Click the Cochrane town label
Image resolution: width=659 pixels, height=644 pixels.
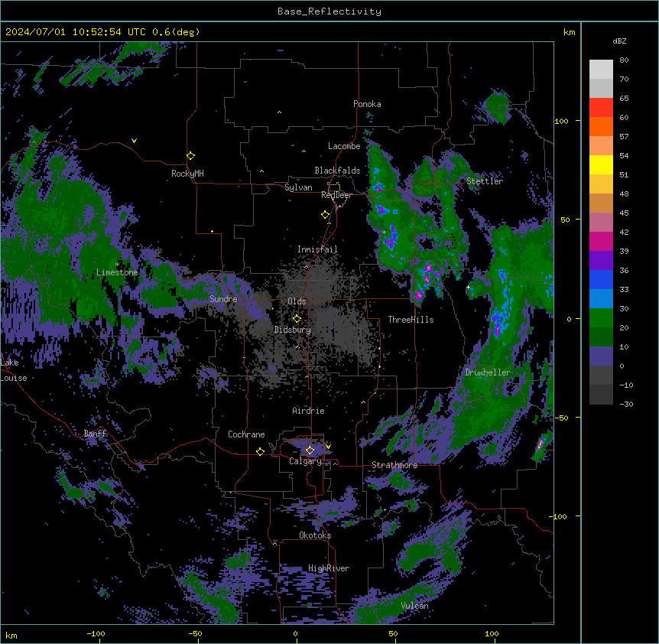246,434
